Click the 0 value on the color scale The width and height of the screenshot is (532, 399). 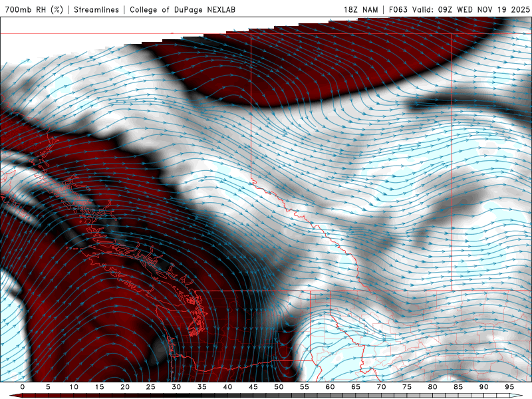[23, 387]
